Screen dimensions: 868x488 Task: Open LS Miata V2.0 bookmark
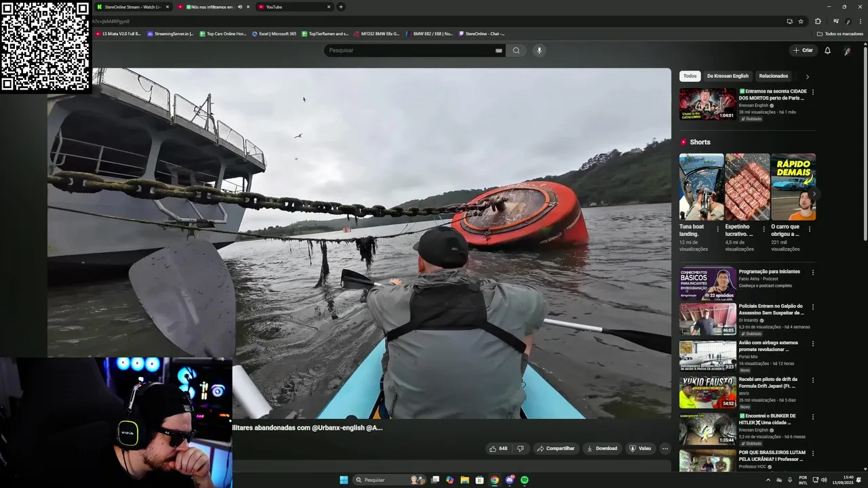pyautogui.click(x=118, y=33)
